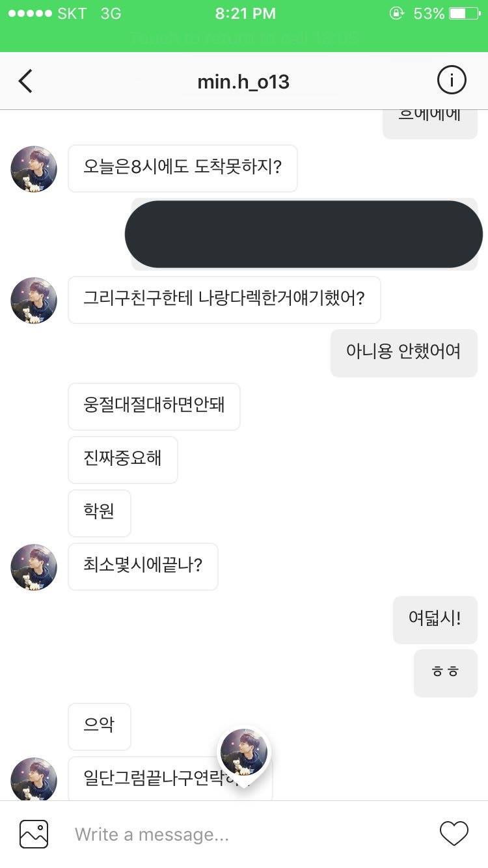This screenshot has height=868, width=488.
Task: Open conversation info icon
Action: [x=451, y=81]
